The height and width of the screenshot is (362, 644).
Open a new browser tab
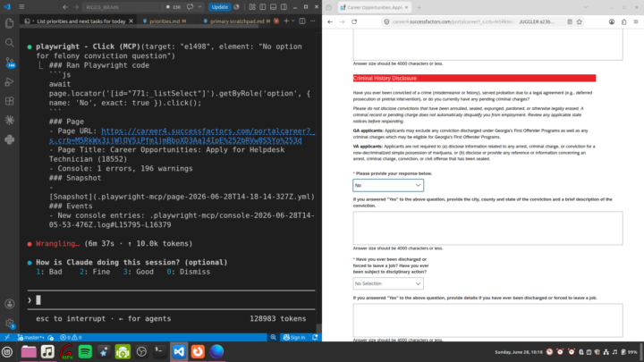(x=419, y=7)
